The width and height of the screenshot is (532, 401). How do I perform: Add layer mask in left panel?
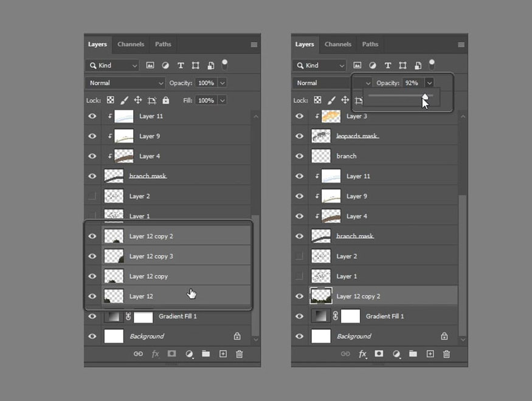171,354
